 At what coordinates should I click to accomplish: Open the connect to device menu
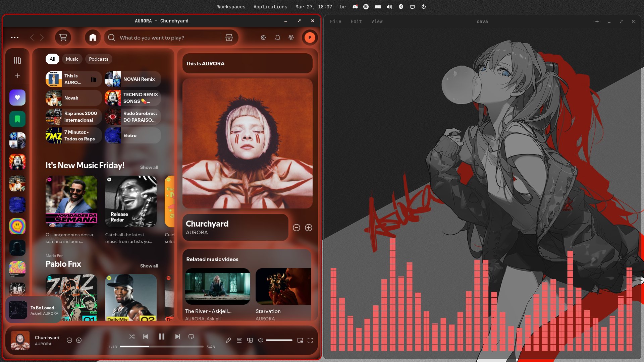(250, 340)
